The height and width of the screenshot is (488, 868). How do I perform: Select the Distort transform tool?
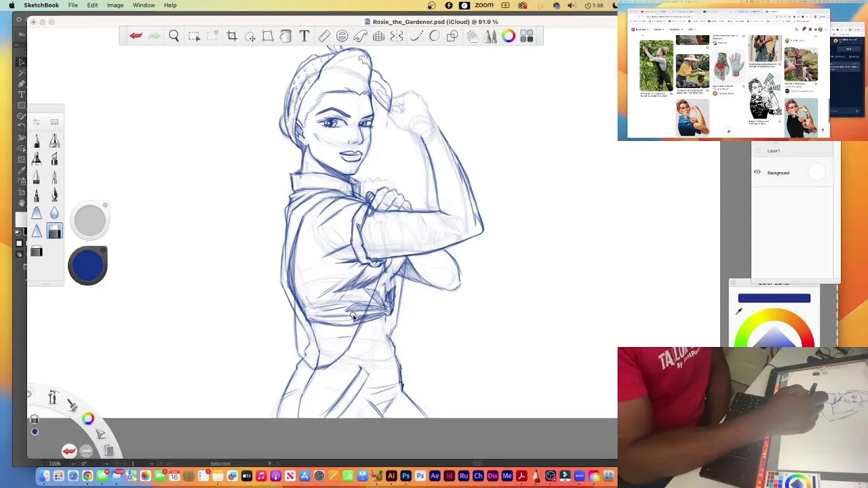coord(268,36)
